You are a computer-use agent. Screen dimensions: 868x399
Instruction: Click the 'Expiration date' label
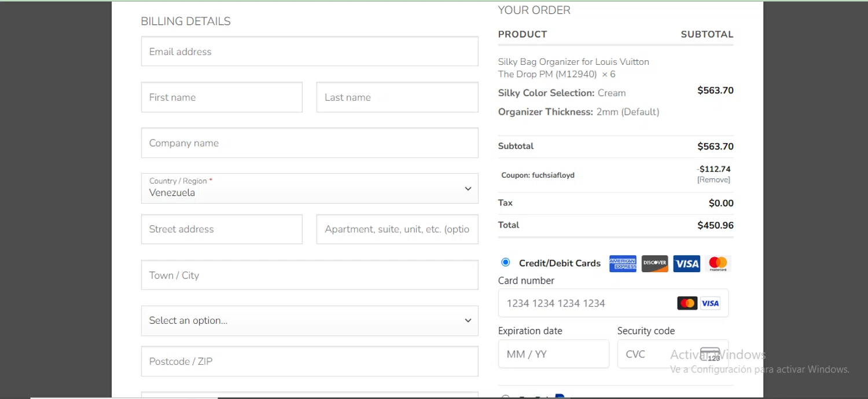pos(530,331)
